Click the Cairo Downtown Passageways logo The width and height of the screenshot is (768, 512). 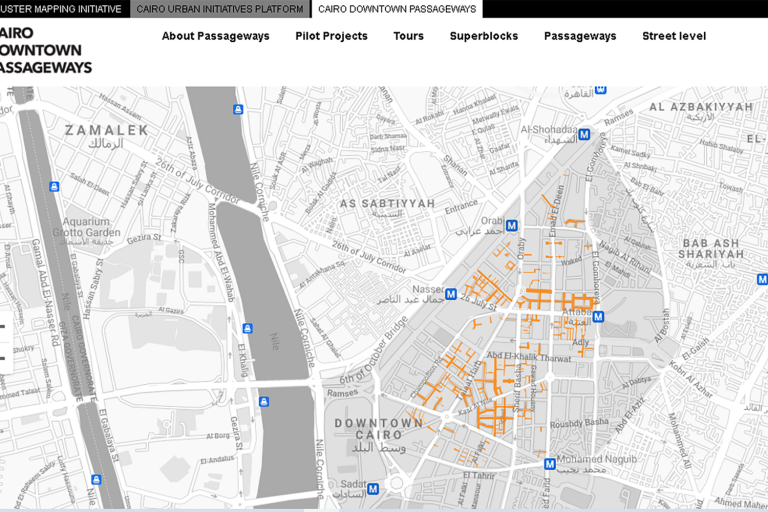[x=45, y=50]
